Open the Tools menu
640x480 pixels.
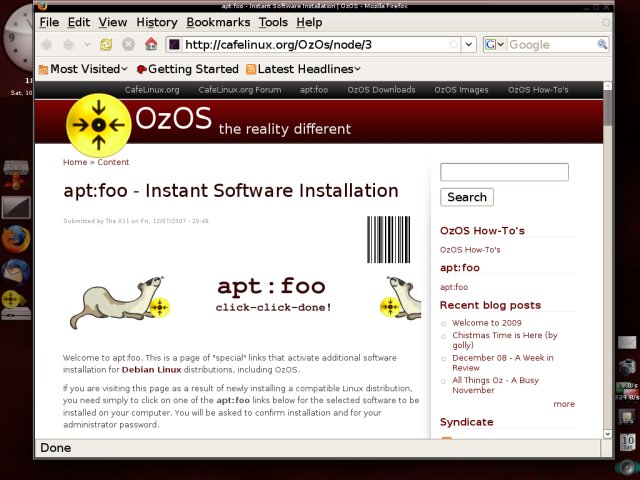coord(273,22)
